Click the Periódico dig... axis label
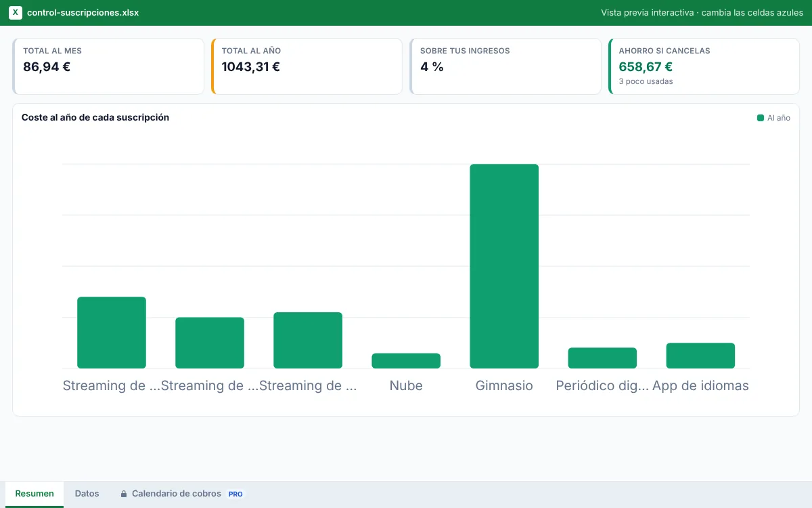This screenshot has width=812, height=508. (602, 385)
